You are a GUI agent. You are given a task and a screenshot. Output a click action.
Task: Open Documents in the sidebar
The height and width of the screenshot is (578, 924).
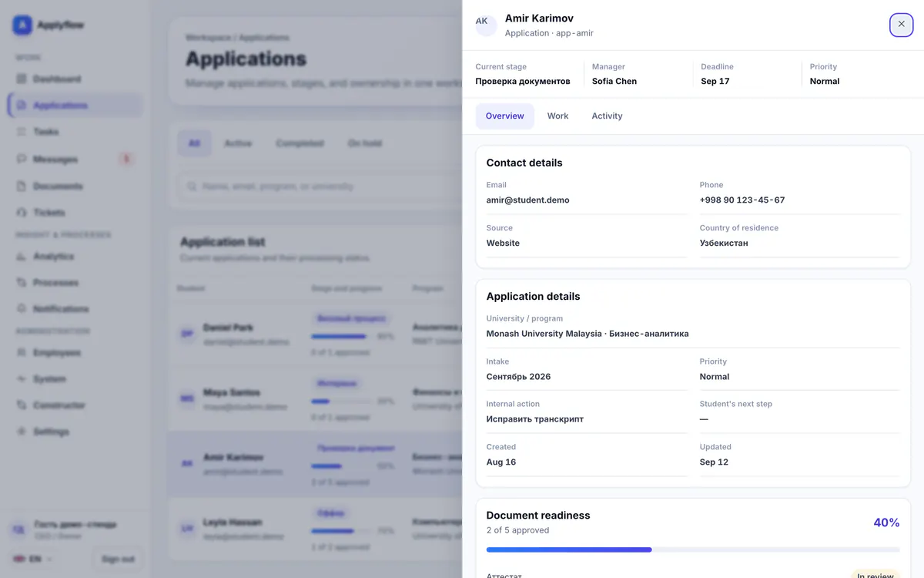75,186
